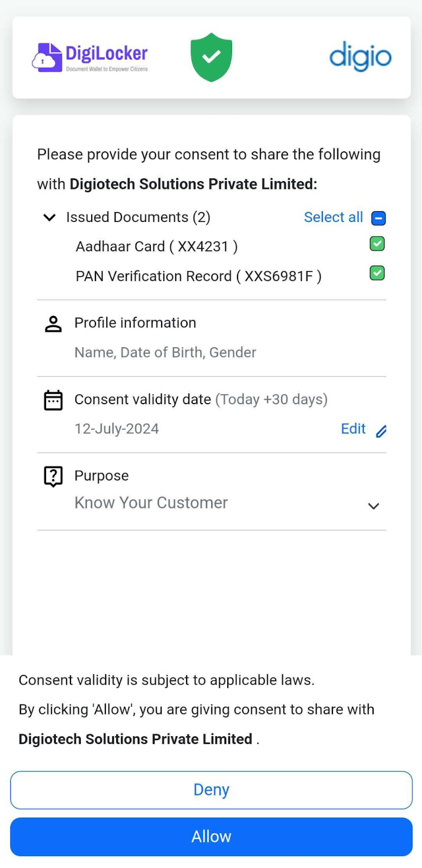Click Edit to change consent date
Screen dimensions: 422x868
(353, 429)
